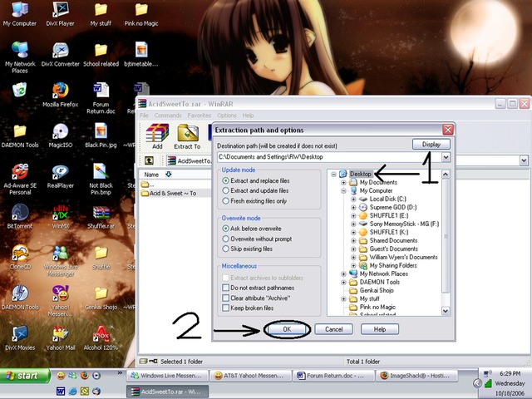Click the Extract To toolbar icon
This screenshot has width=532, height=399.
(x=187, y=136)
